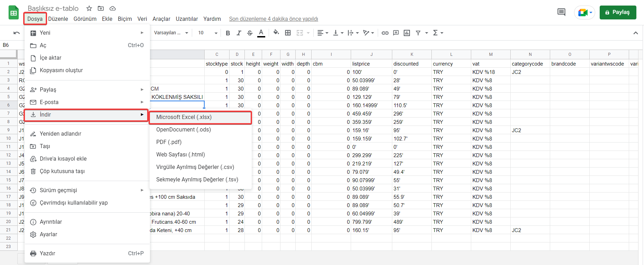Click the merge cells icon

[300, 33]
